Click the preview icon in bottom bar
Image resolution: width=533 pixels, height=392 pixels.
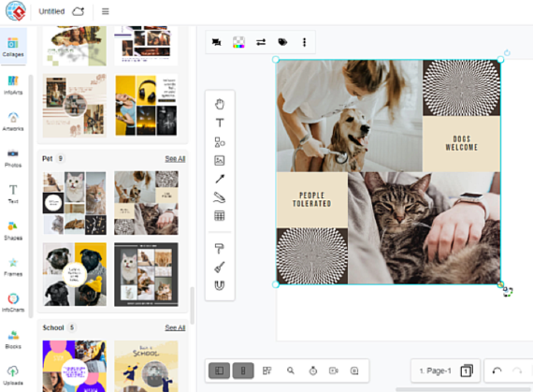pos(354,370)
